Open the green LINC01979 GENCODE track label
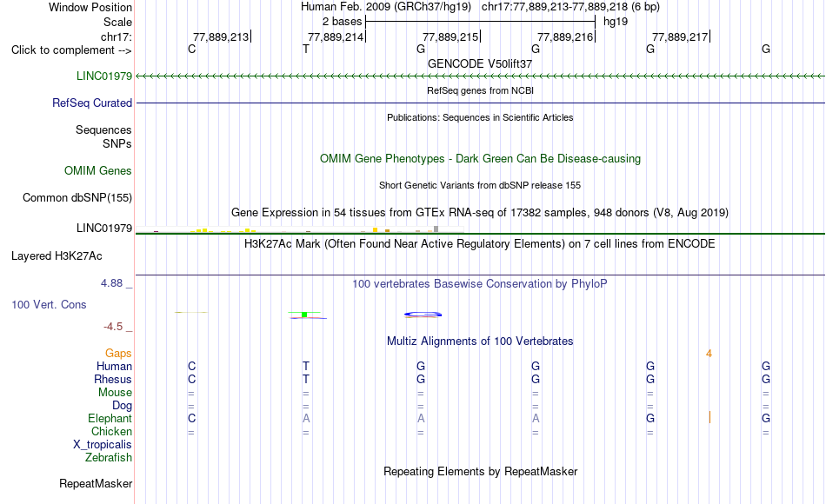 click(x=104, y=76)
